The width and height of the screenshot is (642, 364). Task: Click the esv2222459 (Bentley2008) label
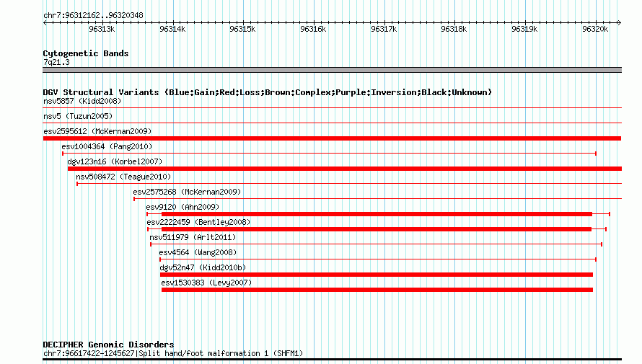coord(198,222)
